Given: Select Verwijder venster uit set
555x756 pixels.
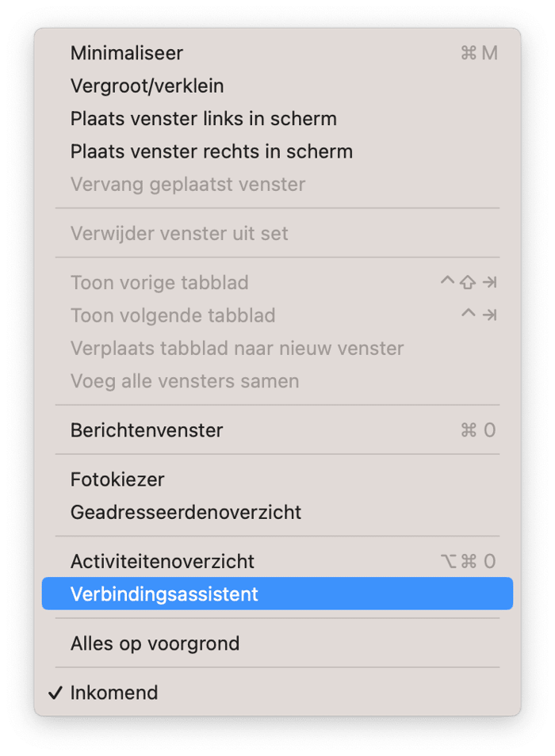Looking at the screenshot, I should [x=277, y=233].
